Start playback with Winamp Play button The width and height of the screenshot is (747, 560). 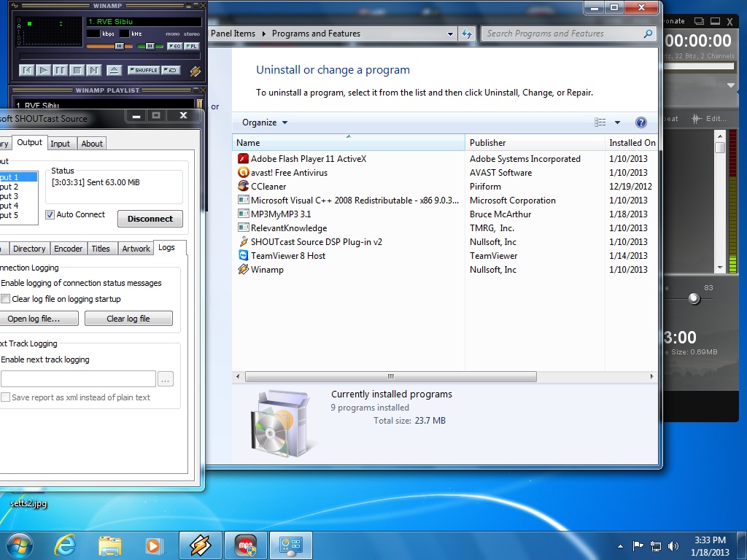[x=43, y=71]
